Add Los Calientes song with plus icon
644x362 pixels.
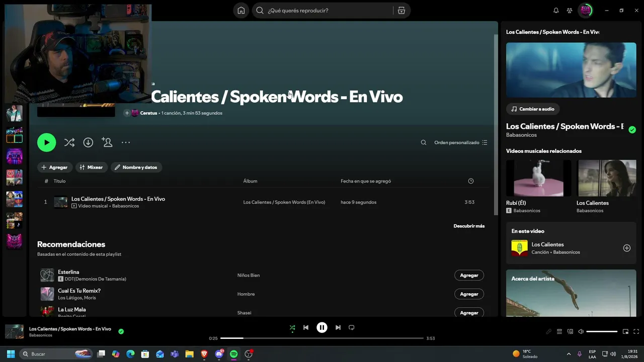(627, 248)
